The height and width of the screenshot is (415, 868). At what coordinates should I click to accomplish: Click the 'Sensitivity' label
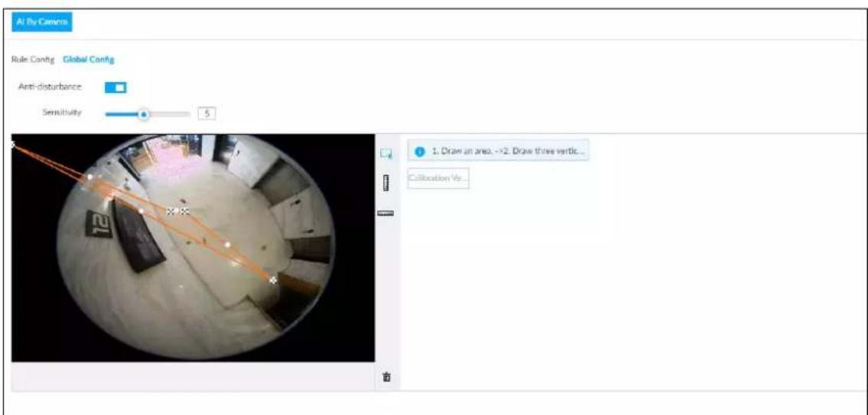pos(61,112)
